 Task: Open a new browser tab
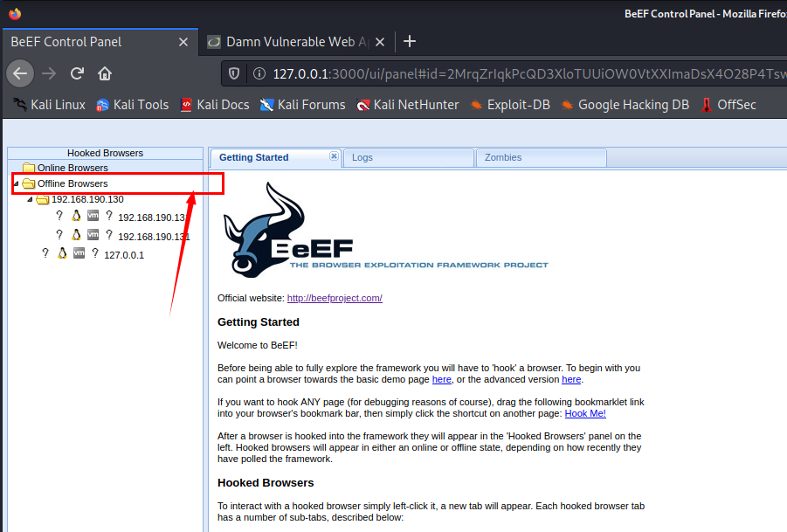(x=410, y=41)
